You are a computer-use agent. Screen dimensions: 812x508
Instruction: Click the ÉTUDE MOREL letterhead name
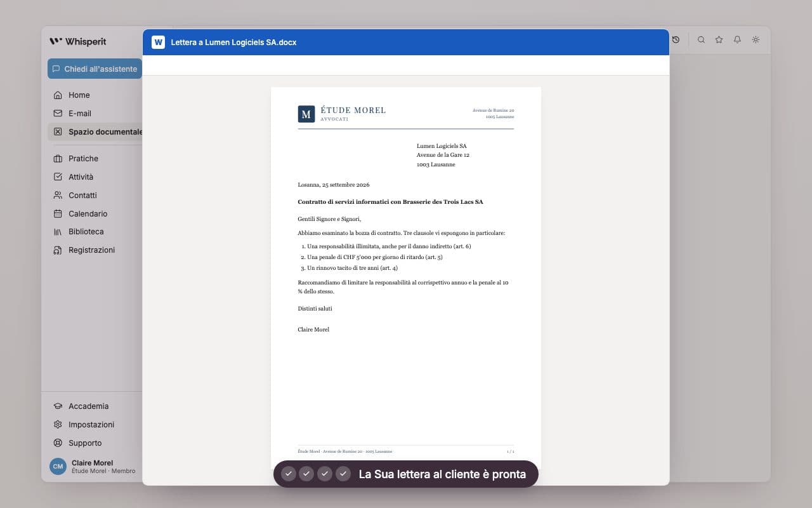coord(353,110)
